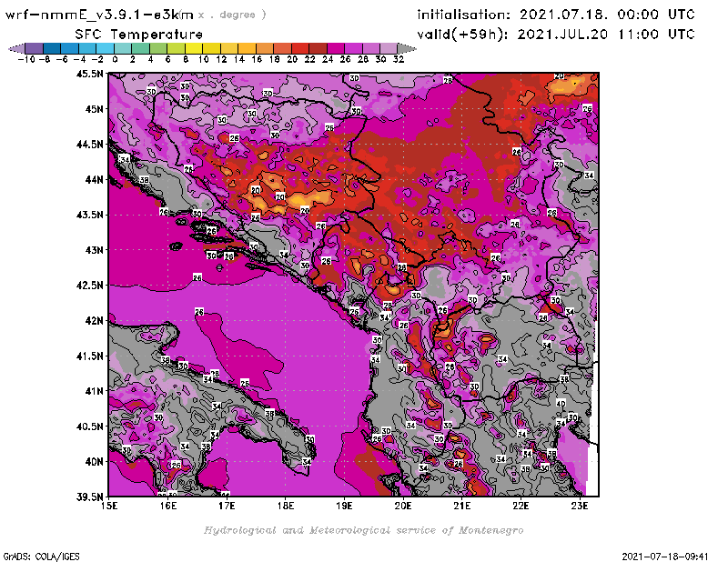This screenshot has height=562, width=728.
Task: Click the SFC Temperature heading
Action: click(139, 35)
